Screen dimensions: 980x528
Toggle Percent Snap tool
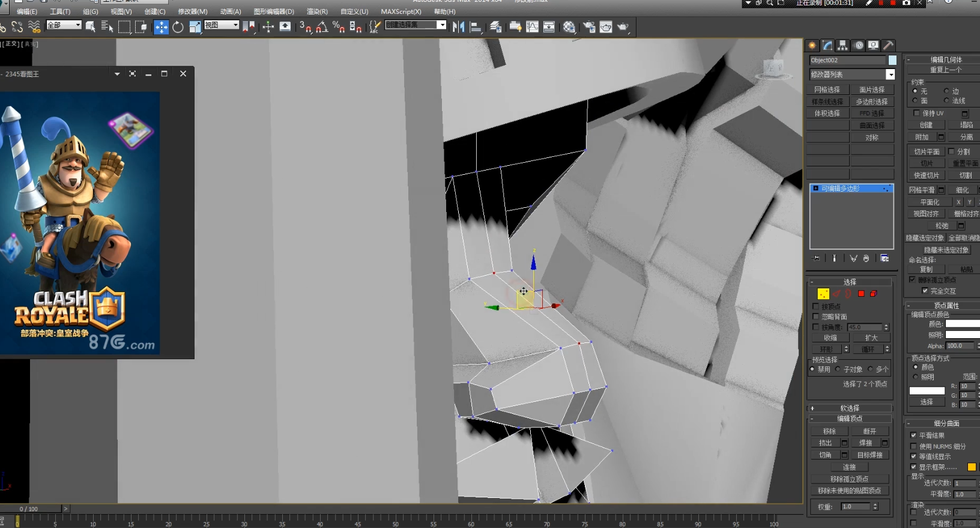[339, 27]
